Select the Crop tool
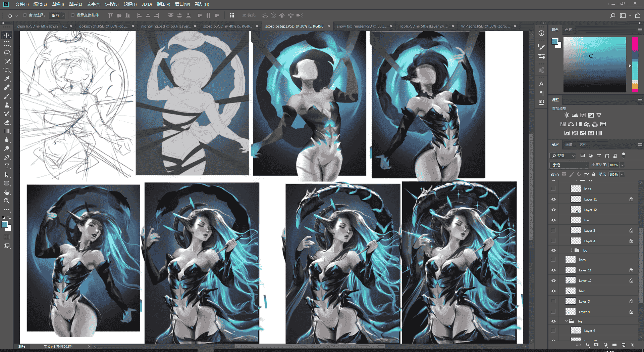The height and width of the screenshot is (352, 644). click(7, 70)
